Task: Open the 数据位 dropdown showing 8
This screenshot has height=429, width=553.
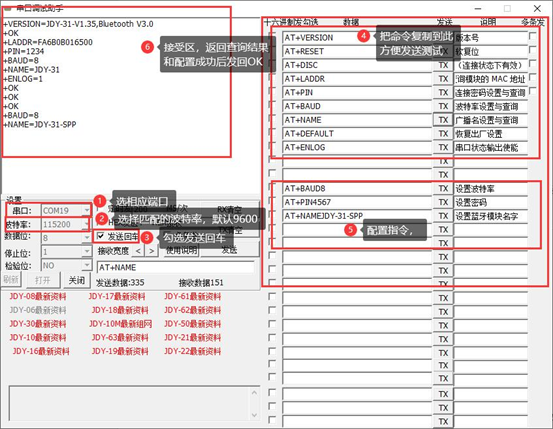Action: click(x=86, y=238)
